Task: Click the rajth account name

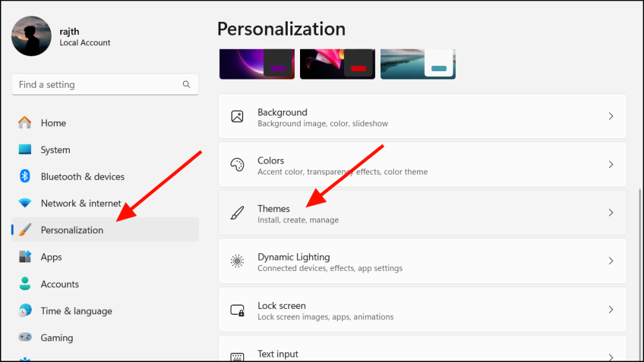Action: coord(69,32)
